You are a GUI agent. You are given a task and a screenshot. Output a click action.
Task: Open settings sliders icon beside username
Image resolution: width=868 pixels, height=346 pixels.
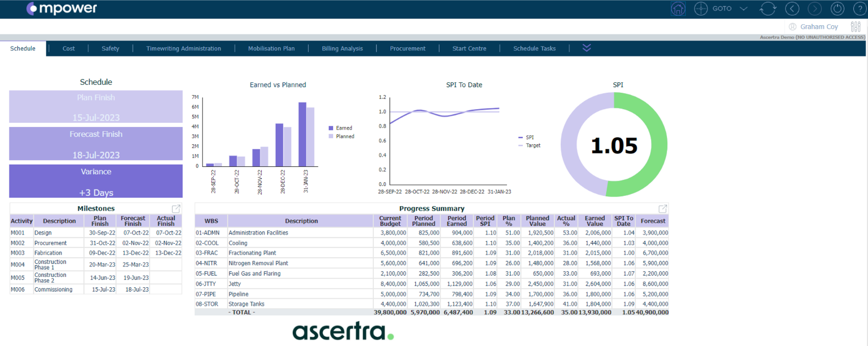coord(856,27)
